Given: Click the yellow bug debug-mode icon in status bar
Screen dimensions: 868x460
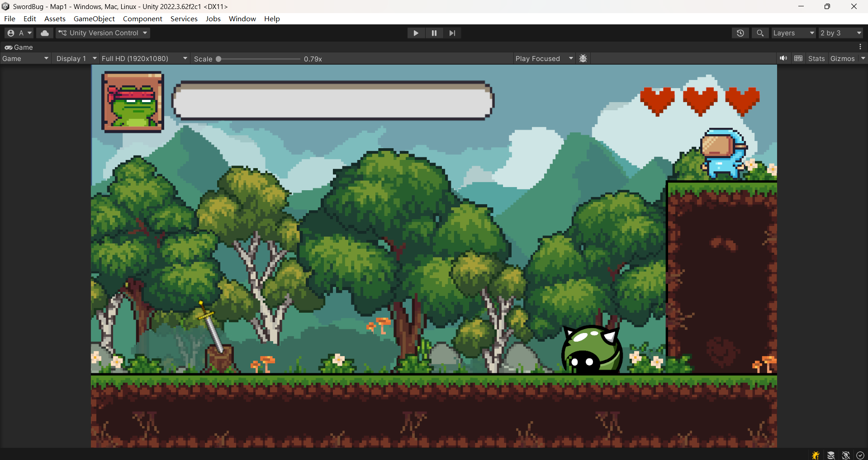Looking at the screenshot, I should tap(816, 455).
